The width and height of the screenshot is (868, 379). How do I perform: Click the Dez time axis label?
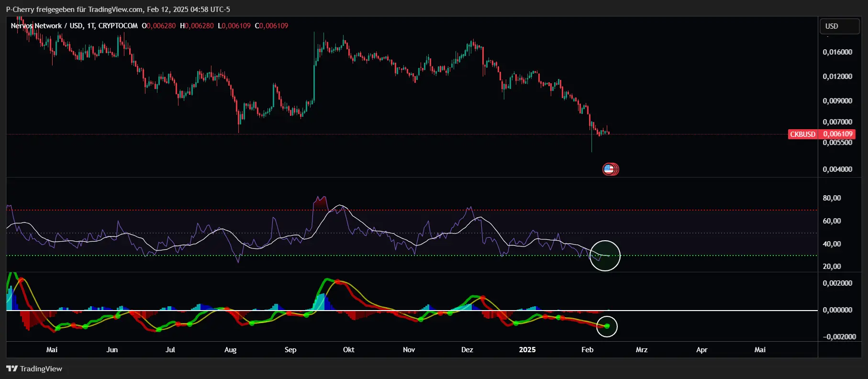pos(467,350)
